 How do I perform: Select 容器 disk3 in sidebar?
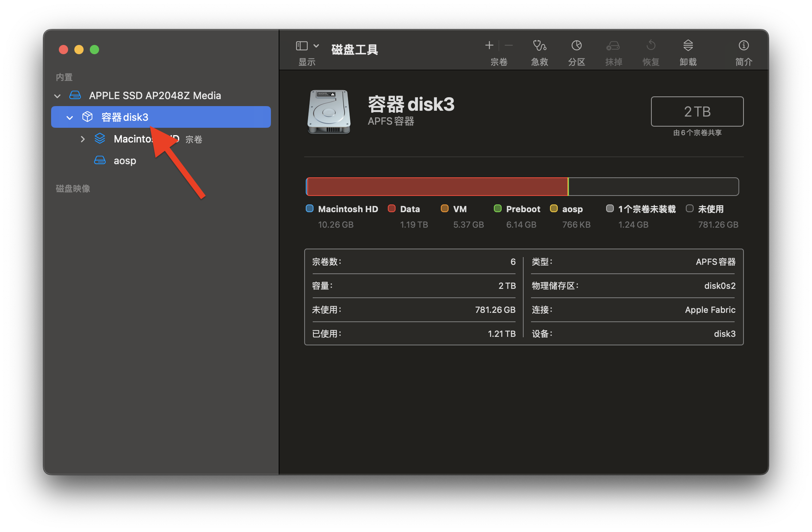(x=161, y=117)
